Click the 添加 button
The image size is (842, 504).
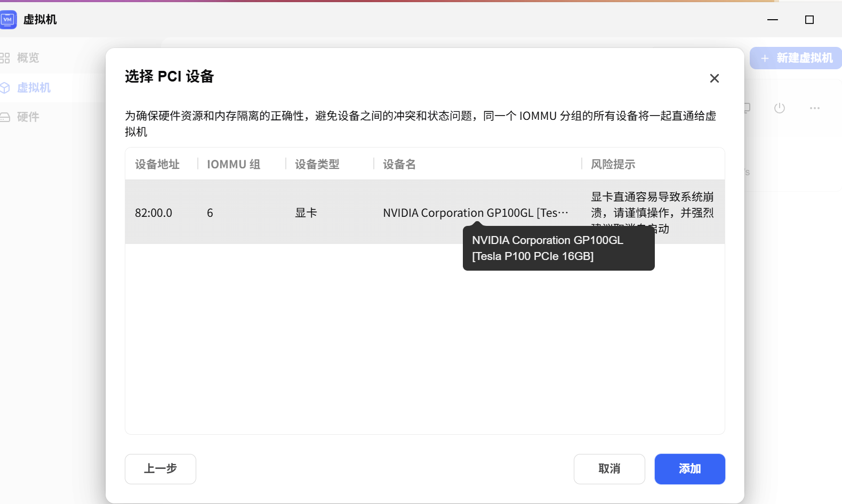click(x=689, y=469)
